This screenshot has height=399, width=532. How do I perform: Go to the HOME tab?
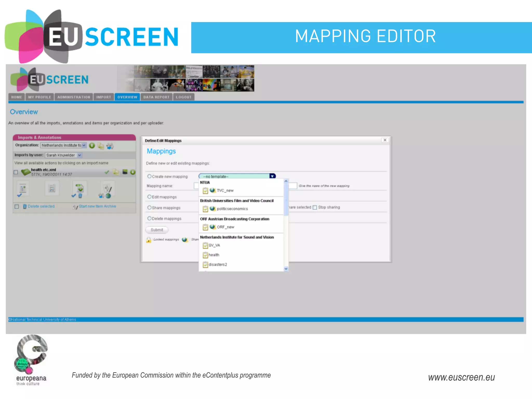coord(17,97)
